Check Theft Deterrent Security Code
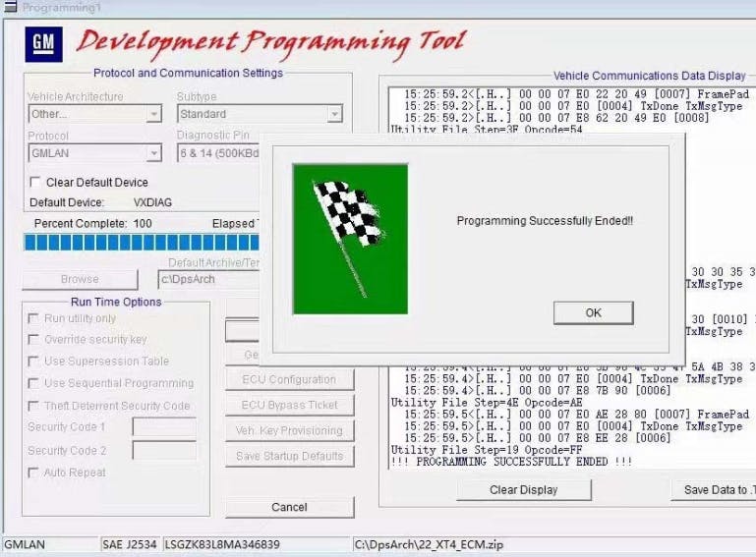The image size is (756, 557). 34,406
